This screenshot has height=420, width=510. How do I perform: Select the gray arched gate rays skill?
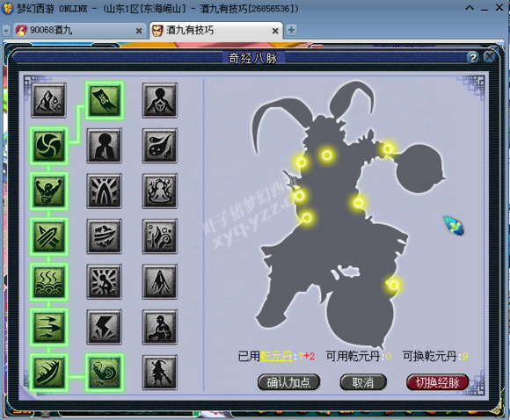pyautogui.click(x=104, y=192)
